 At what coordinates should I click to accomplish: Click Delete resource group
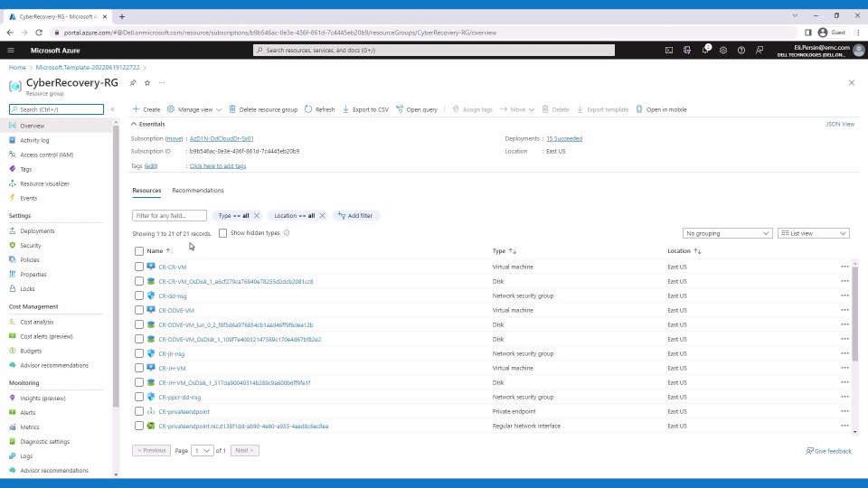tap(263, 109)
